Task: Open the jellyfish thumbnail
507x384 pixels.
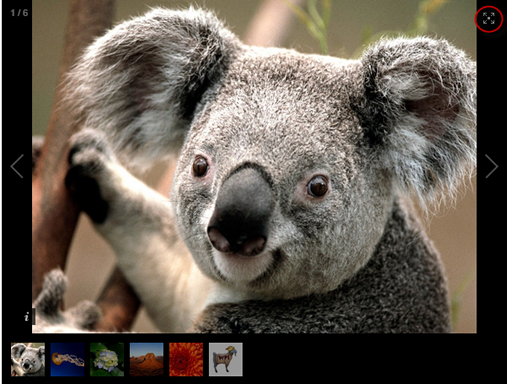Action: [67, 360]
